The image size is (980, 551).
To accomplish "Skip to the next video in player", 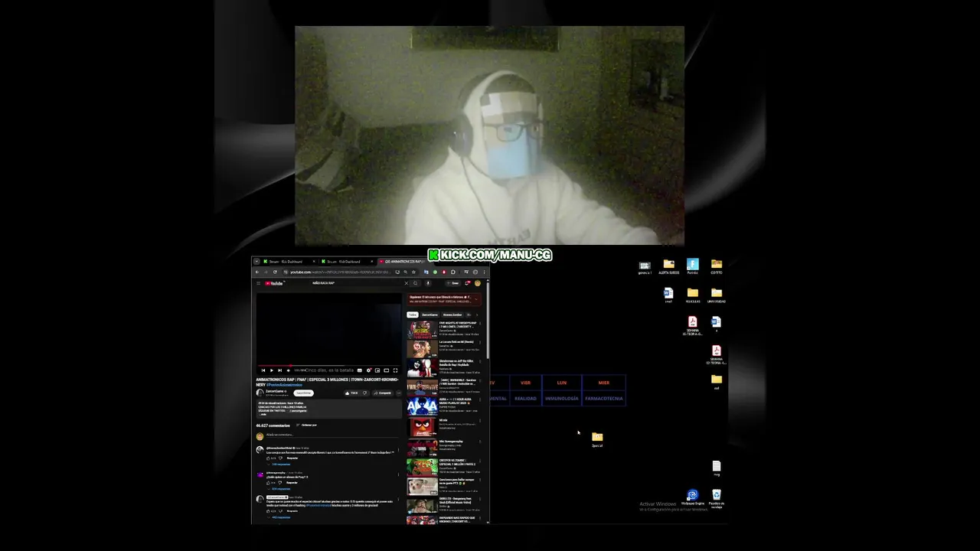I will (279, 370).
